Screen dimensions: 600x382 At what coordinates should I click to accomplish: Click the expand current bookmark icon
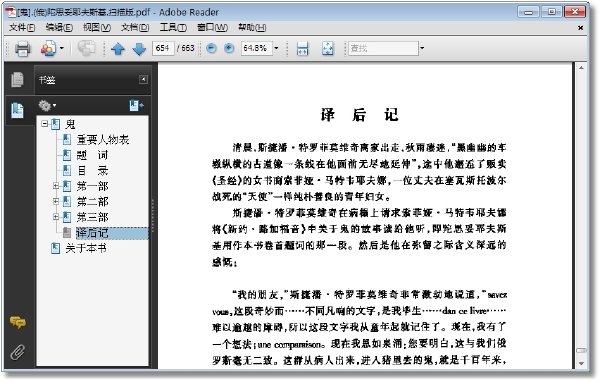point(136,105)
